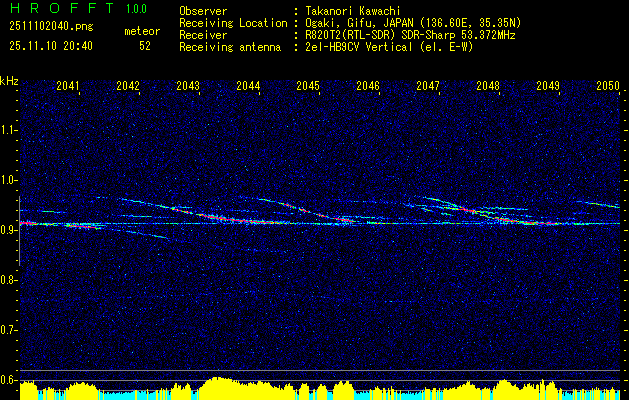Click the 0.9 frequency axis label
The height and width of the screenshot is (400, 629).
(x=8, y=230)
